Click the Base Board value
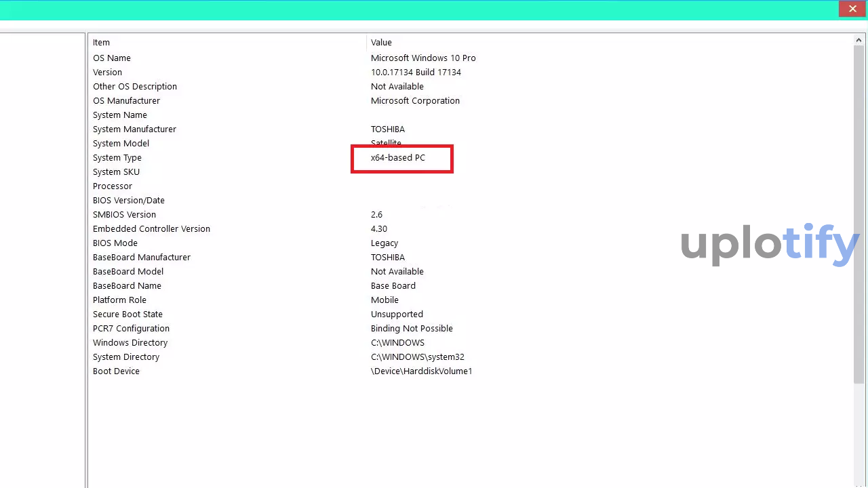This screenshot has width=868, height=488. tap(393, 285)
